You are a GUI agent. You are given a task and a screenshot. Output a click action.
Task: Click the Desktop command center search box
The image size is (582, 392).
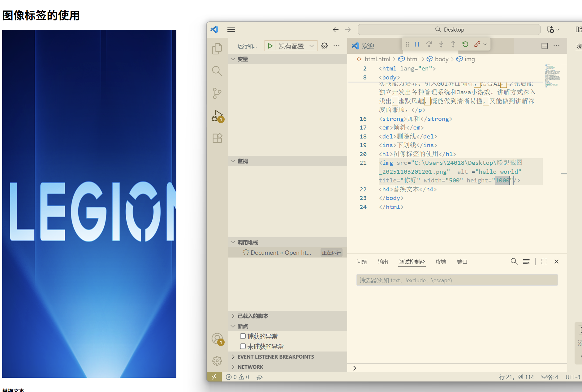pos(449,30)
